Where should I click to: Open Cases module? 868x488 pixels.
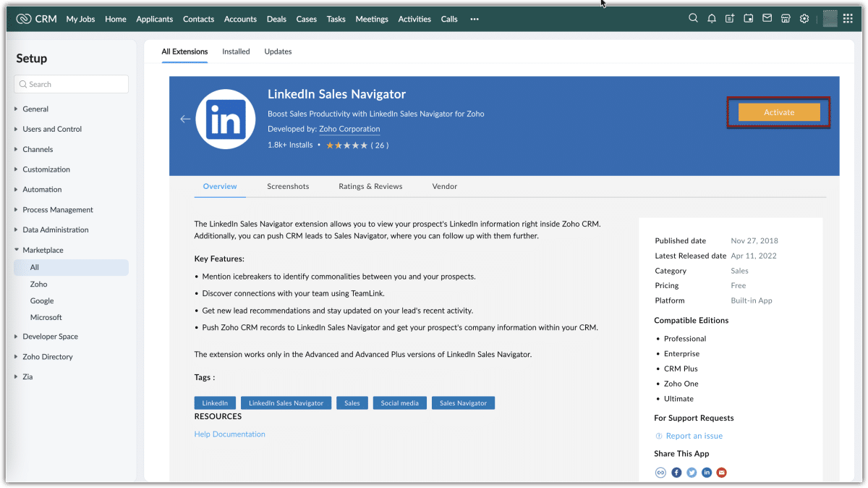307,19
